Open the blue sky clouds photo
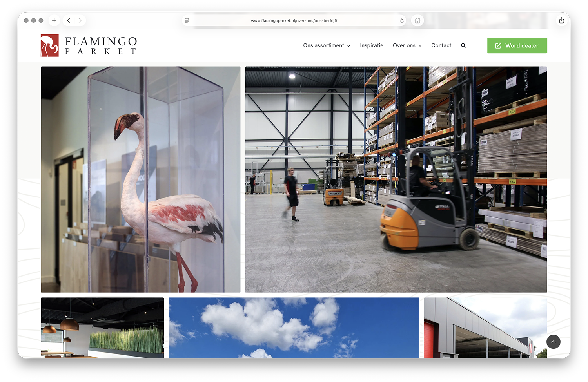 (294, 328)
